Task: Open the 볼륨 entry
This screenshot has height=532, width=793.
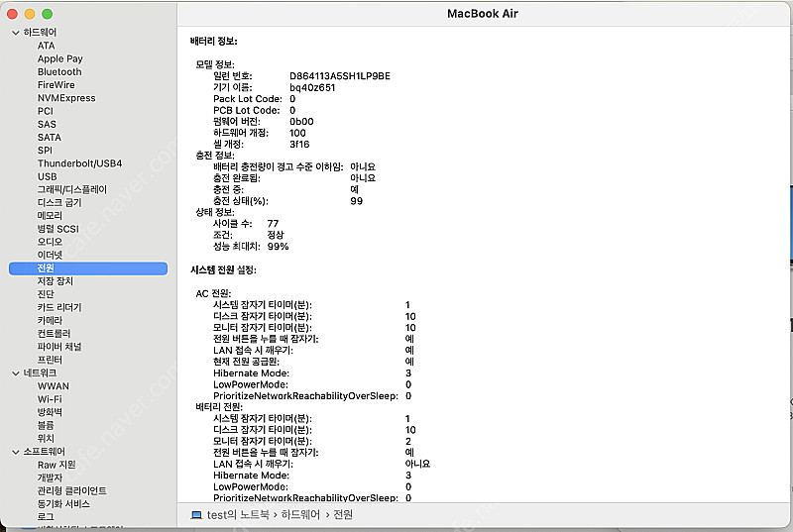Action: coord(46,426)
